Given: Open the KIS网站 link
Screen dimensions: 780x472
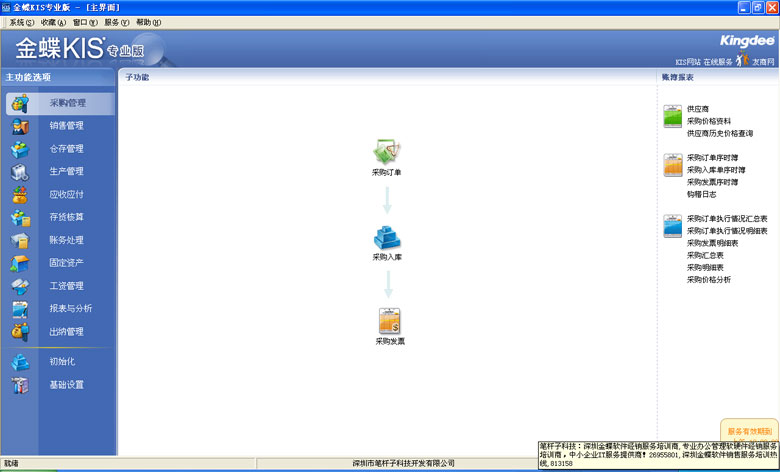Looking at the screenshot, I should [688, 62].
